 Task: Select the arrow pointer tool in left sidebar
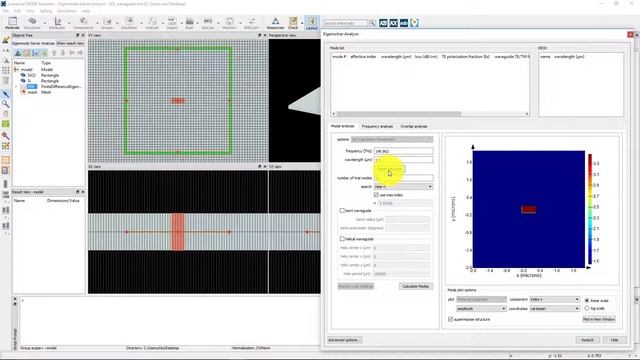tap(6, 94)
